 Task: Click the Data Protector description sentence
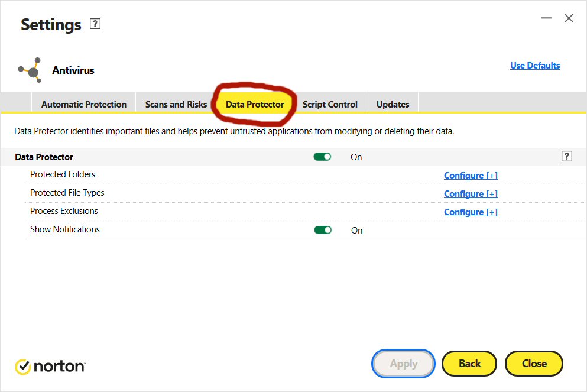[x=234, y=131]
